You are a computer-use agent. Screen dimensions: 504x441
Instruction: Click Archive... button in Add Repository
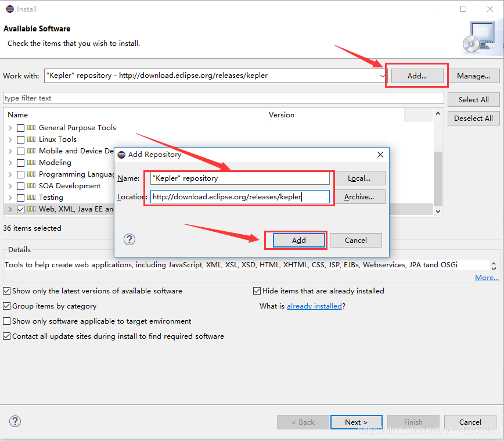359,197
